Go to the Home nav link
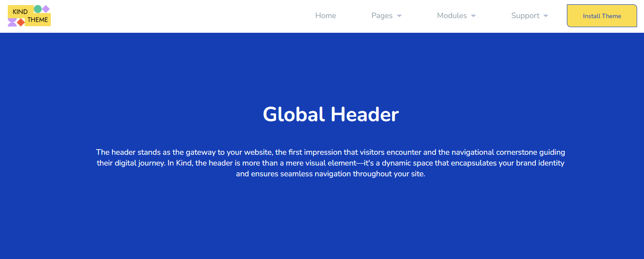The image size is (644, 259). pyautogui.click(x=326, y=16)
